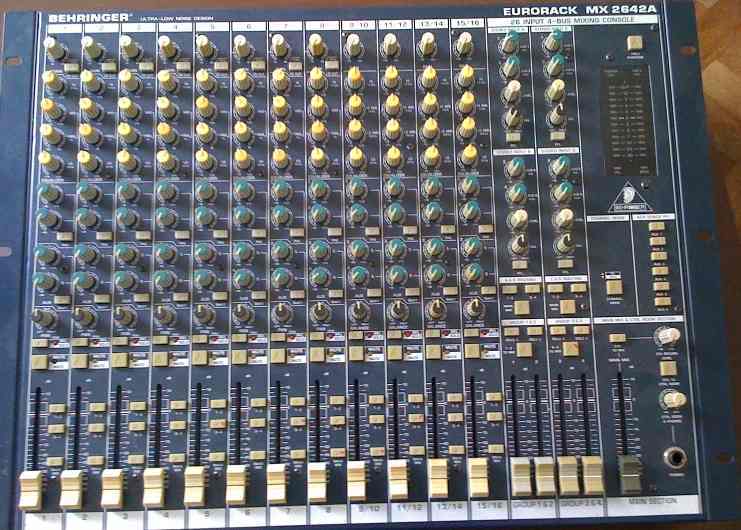The image size is (741, 530).
Task: Adjust the white trim knob on channel 8
Action: pyautogui.click(x=316, y=45)
